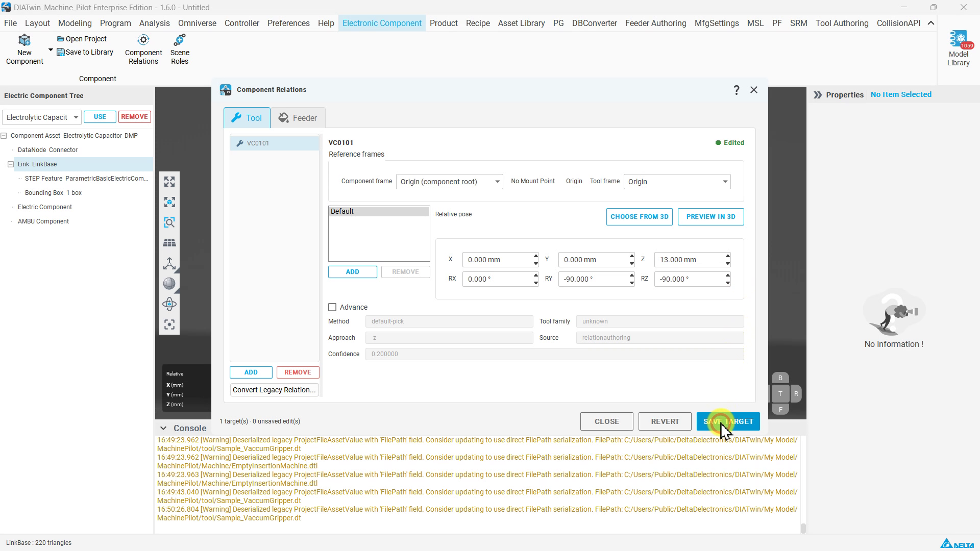Close the Component Relations dialog
Screen dimensions: 980x551
click(x=754, y=90)
